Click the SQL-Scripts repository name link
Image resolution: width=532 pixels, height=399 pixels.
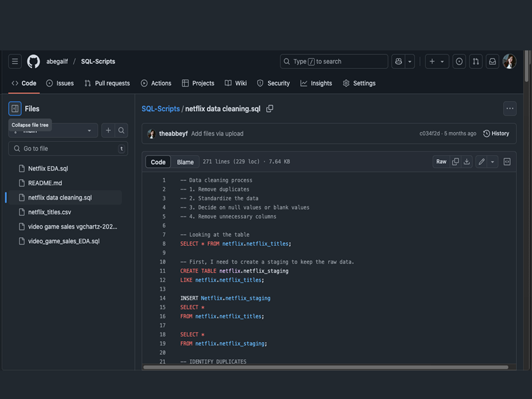point(98,61)
